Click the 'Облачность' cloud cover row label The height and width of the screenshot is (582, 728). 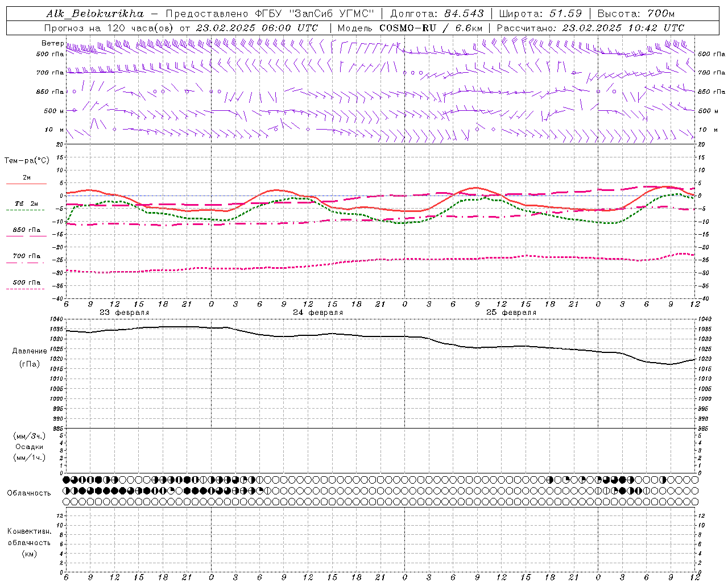29,493
